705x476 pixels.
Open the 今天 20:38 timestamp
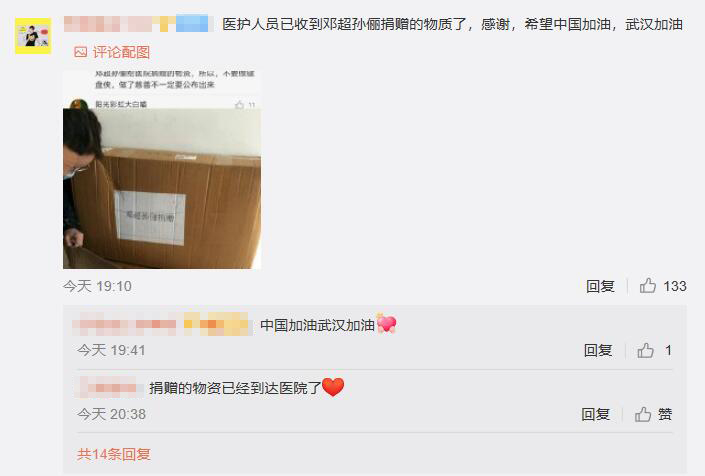pyautogui.click(x=111, y=414)
